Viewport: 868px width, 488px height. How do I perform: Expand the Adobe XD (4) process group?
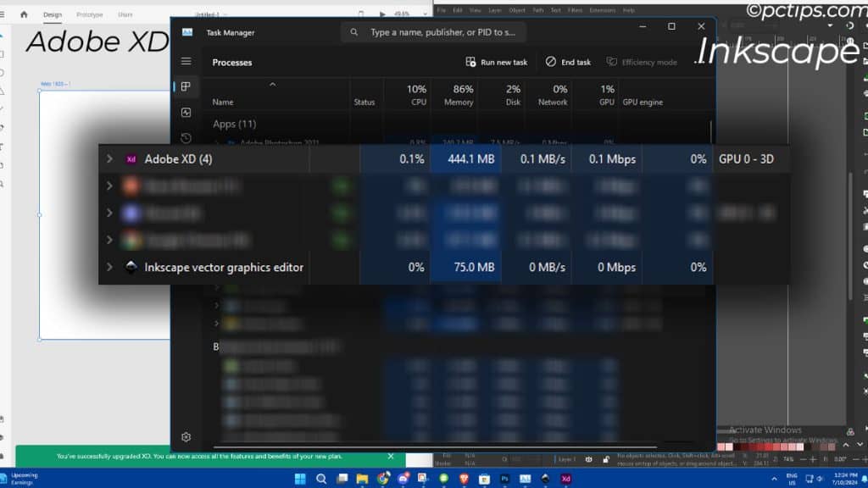click(109, 159)
